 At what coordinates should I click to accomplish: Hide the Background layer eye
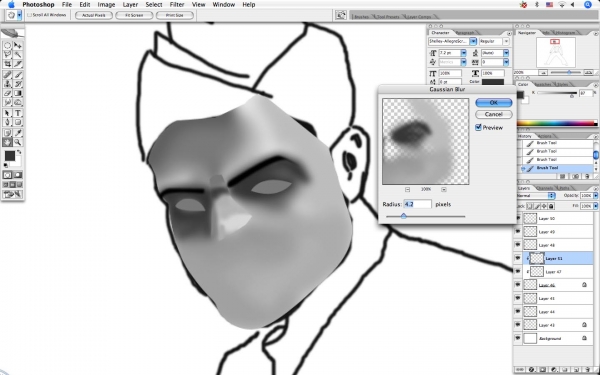click(518, 338)
